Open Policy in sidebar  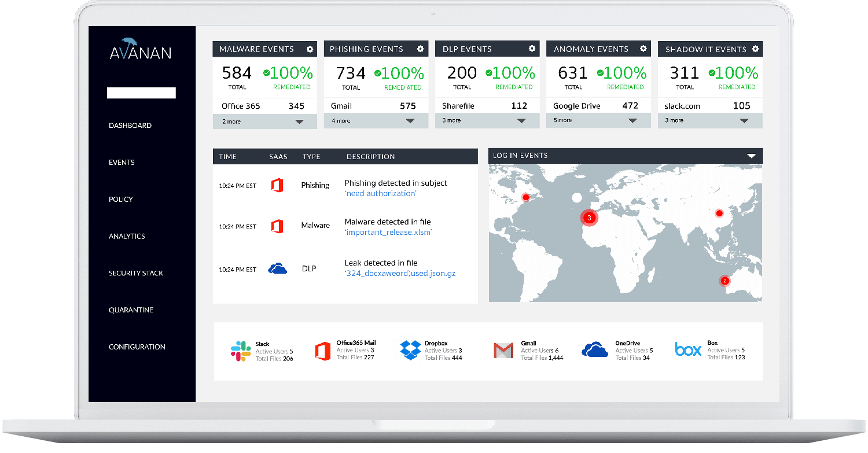pyautogui.click(x=121, y=199)
